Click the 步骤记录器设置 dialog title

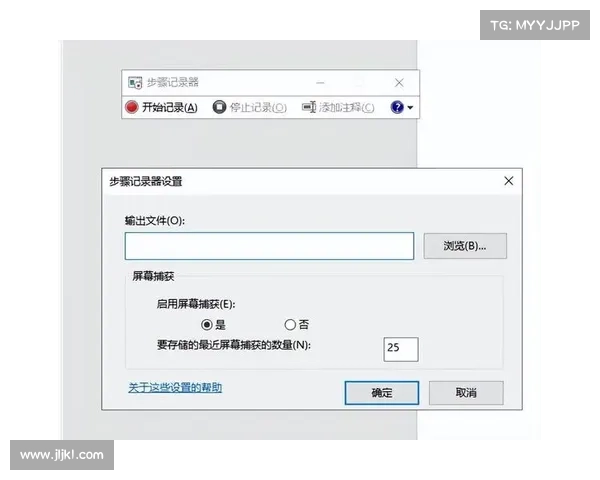pyautogui.click(x=145, y=181)
